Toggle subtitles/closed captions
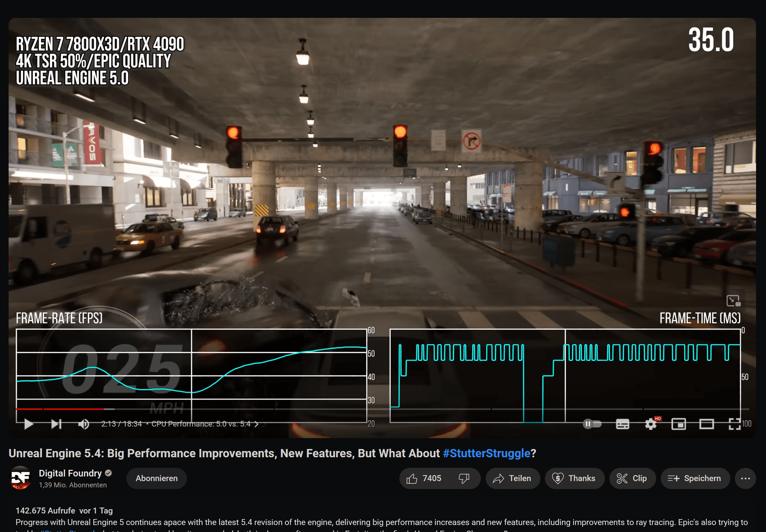 coord(622,424)
